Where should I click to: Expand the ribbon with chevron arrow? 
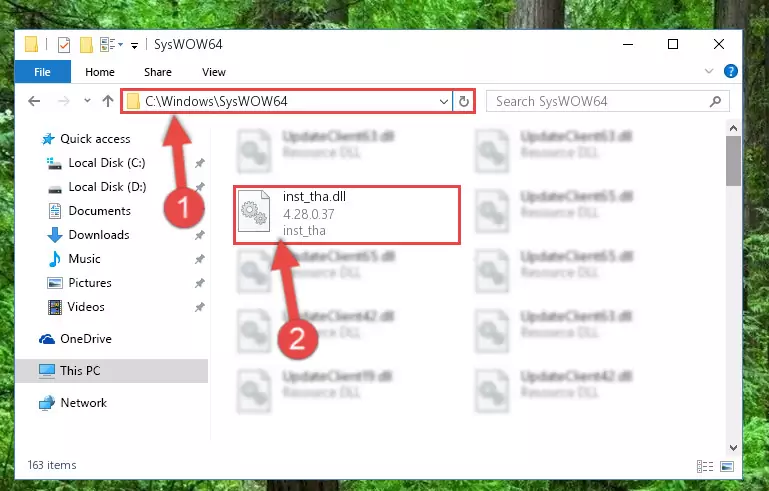pyautogui.click(x=709, y=71)
